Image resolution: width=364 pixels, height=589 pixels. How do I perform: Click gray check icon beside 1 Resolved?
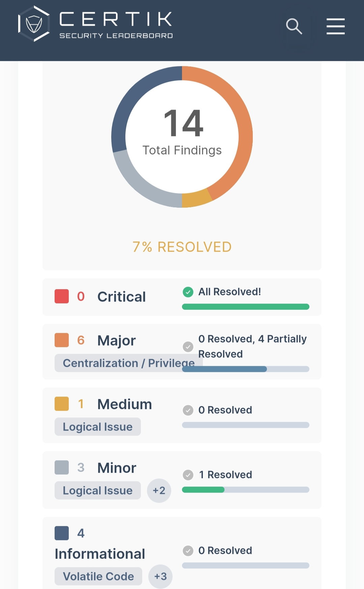pos(188,475)
